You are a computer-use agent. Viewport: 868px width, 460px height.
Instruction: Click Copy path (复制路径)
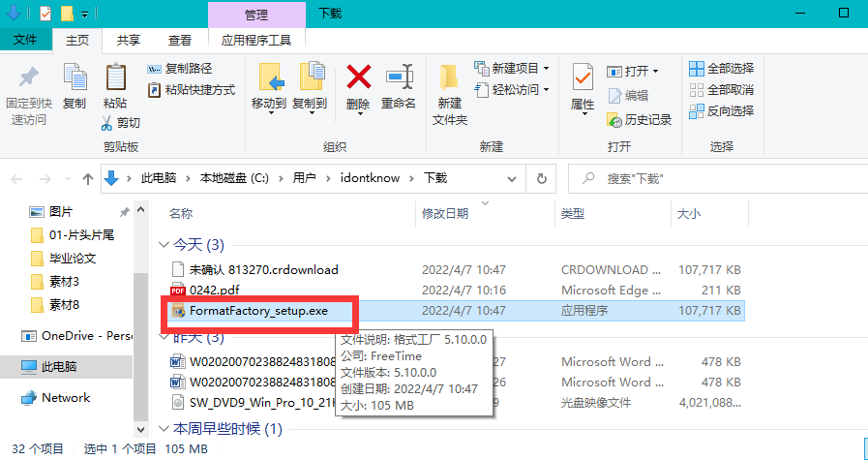(x=179, y=69)
